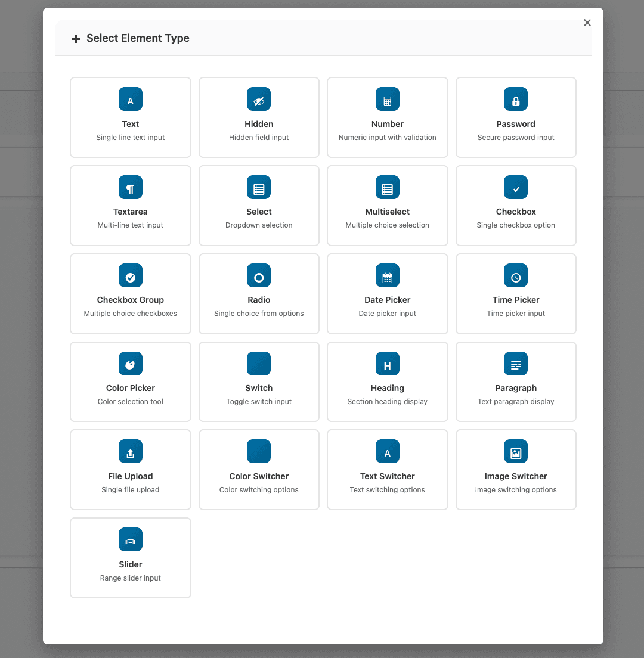Click the Heading element label
This screenshot has height=658, width=644.
pyautogui.click(x=388, y=388)
